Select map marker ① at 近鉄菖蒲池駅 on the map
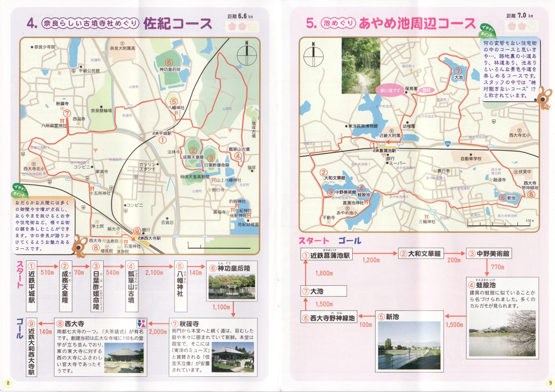This screenshot has height=392, width=555. (374, 145)
